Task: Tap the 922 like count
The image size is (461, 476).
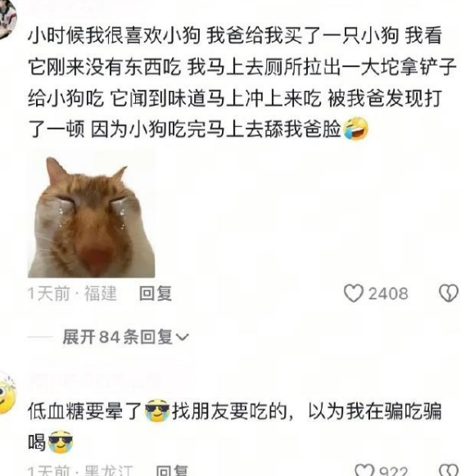Action: tap(393, 471)
